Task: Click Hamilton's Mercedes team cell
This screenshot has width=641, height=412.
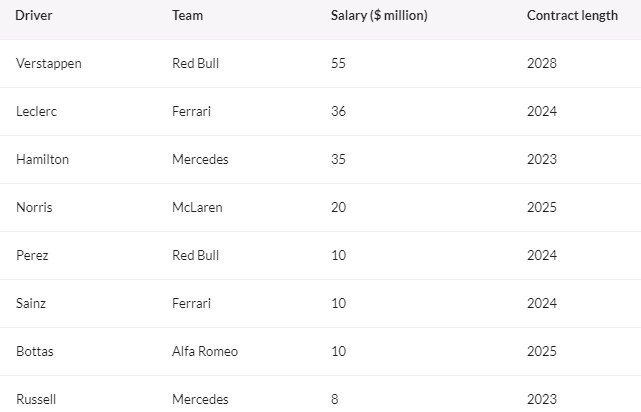Action: (200, 160)
